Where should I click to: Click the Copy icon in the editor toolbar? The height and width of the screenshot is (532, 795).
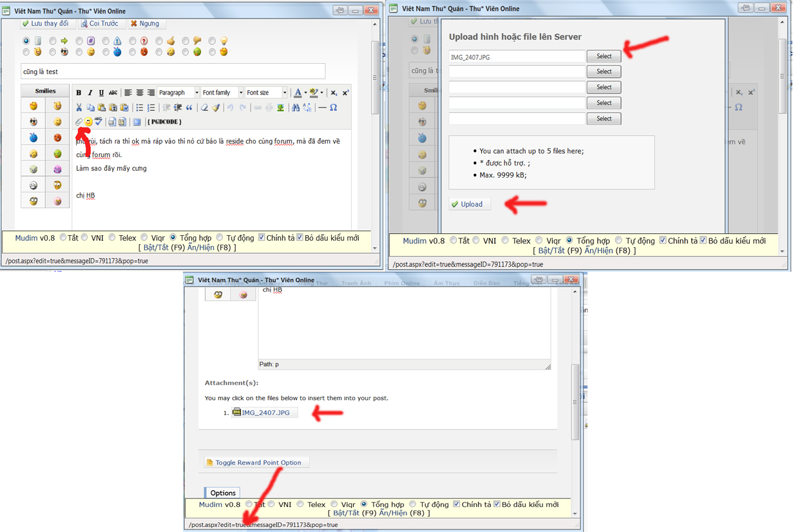pos(91,108)
